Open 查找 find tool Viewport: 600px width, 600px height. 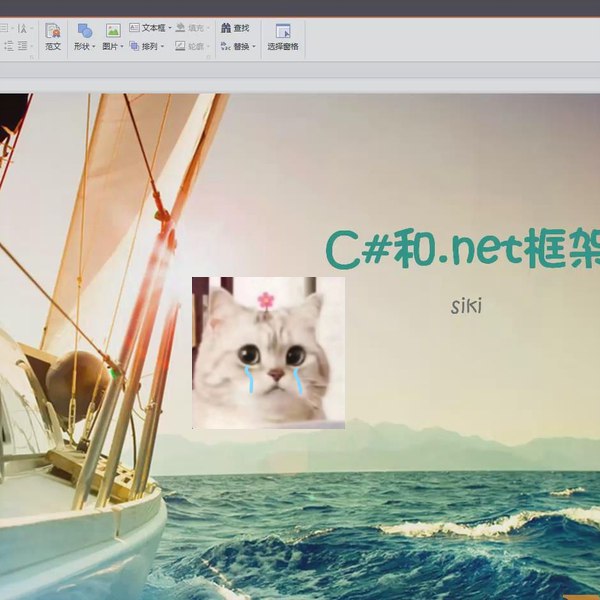click(235, 28)
